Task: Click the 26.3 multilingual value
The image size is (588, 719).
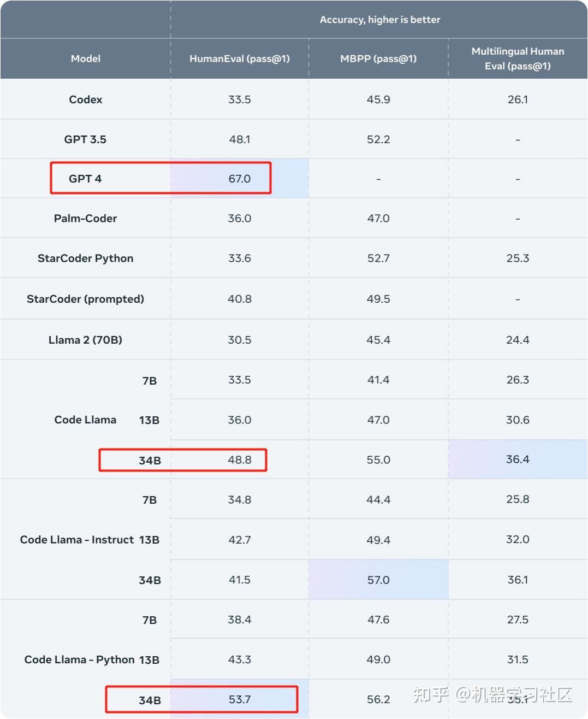Action: (x=518, y=380)
